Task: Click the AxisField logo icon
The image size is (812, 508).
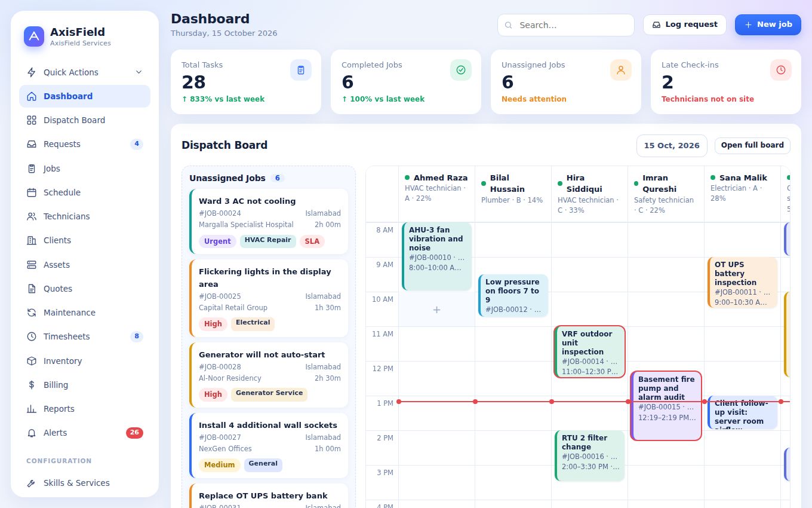Action: (x=34, y=36)
